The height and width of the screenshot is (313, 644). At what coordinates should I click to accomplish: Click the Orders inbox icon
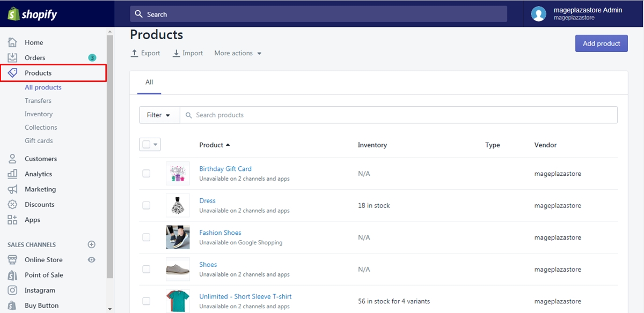pos(12,57)
